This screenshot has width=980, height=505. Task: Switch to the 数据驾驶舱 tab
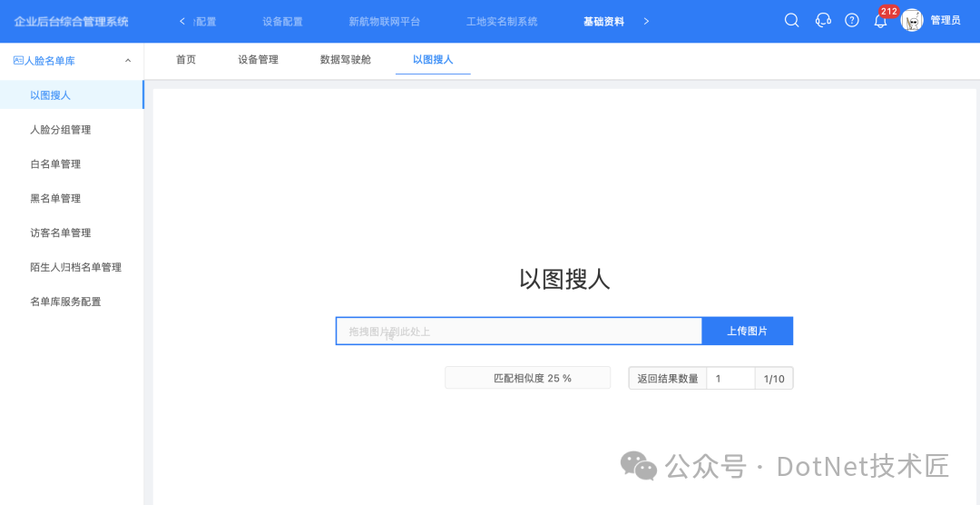[346, 60]
